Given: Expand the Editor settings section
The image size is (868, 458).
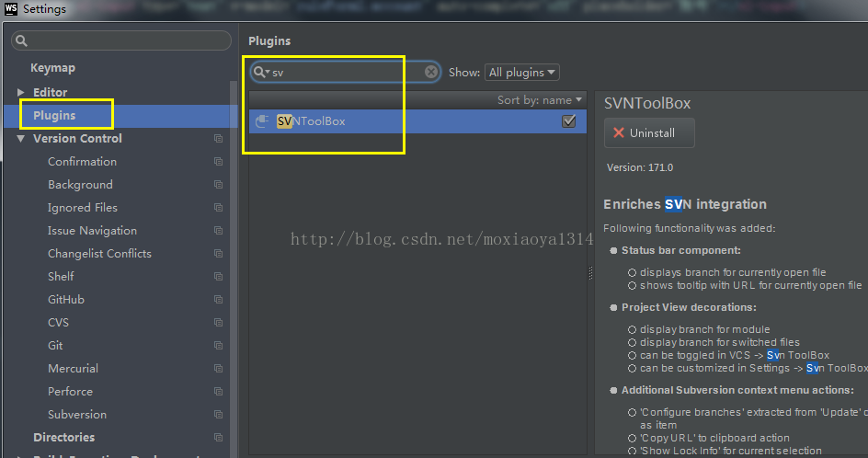Looking at the screenshot, I should [21, 93].
